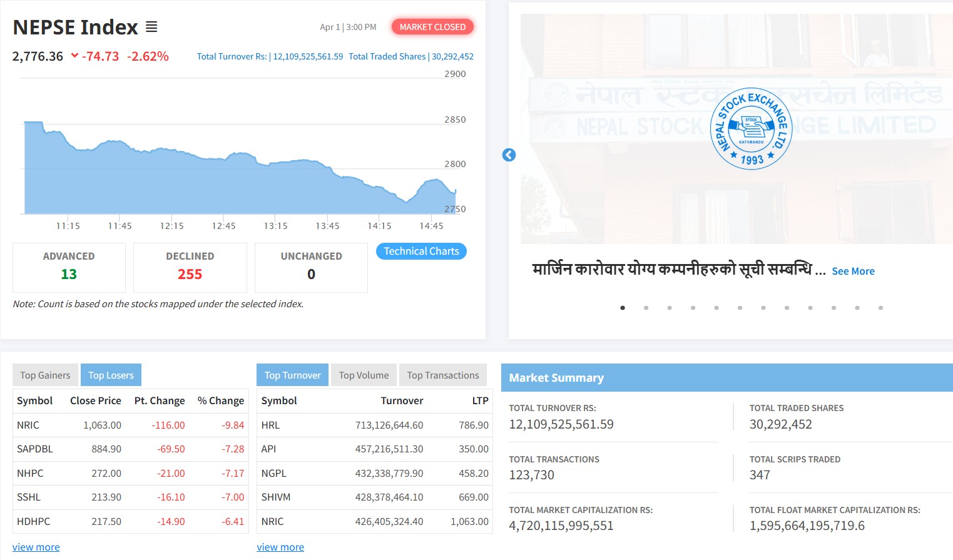Click See More on the news headline
The width and height of the screenshot is (953, 560).
[853, 272]
